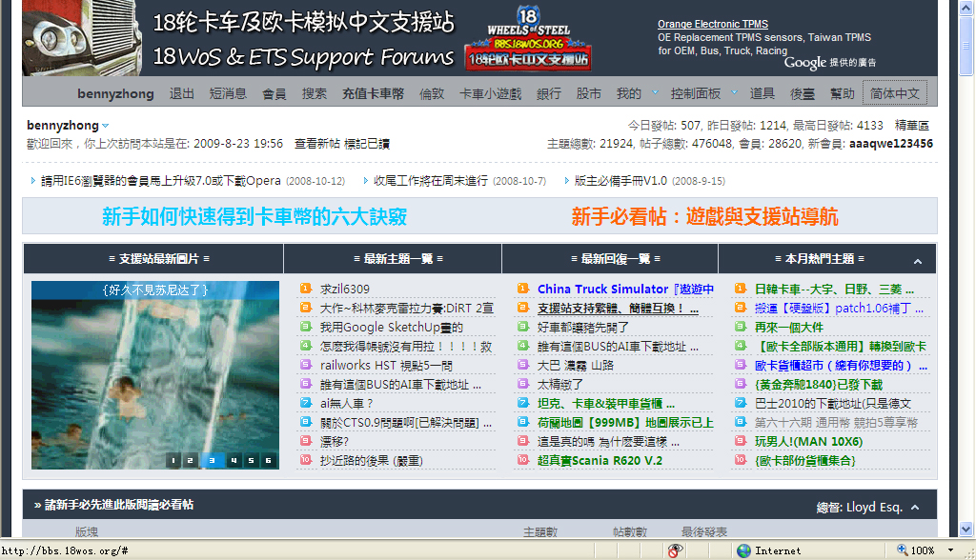Open 倫敦 menu item
This screenshot has height=560, width=976.
tap(432, 93)
